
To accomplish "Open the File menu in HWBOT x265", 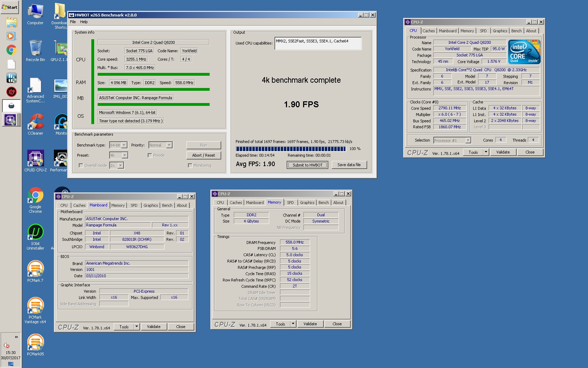I will click(73, 22).
